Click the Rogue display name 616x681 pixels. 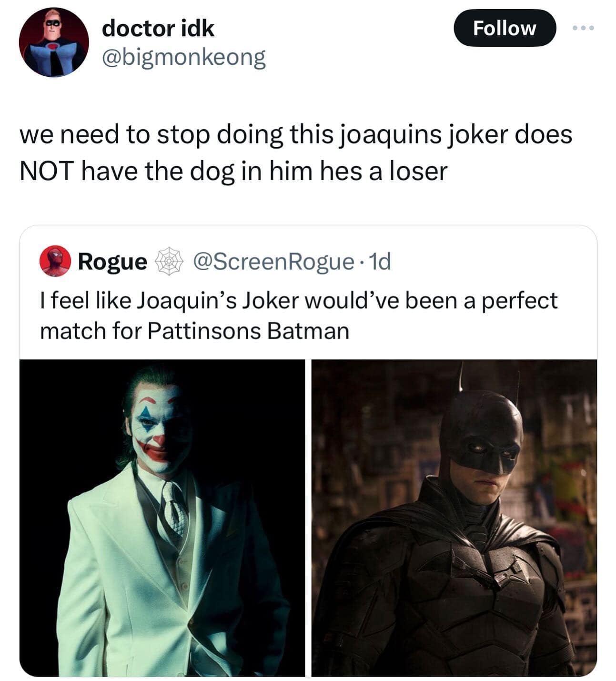tap(112, 261)
